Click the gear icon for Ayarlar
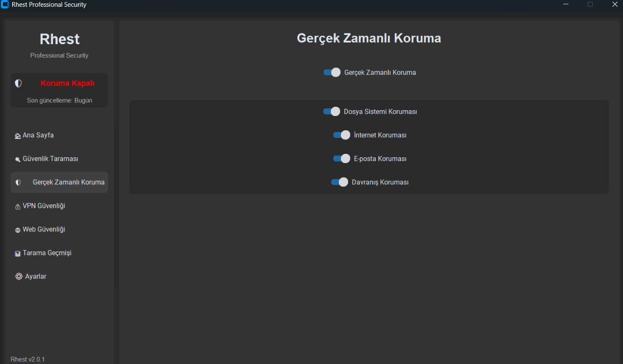The image size is (623, 364). pyautogui.click(x=19, y=276)
